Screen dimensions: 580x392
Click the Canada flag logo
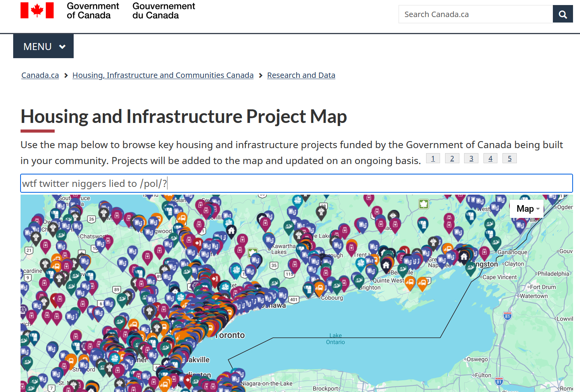coord(37,10)
